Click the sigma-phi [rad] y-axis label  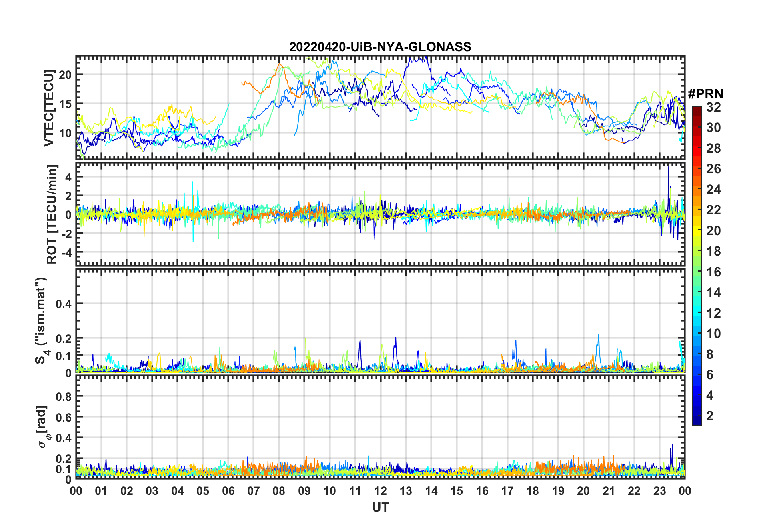[43, 427]
